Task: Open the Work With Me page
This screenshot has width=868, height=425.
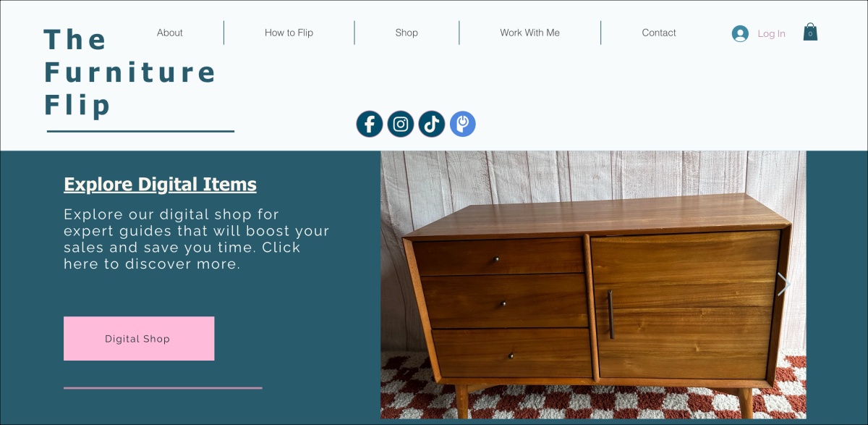Action: [x=529, y=33]
